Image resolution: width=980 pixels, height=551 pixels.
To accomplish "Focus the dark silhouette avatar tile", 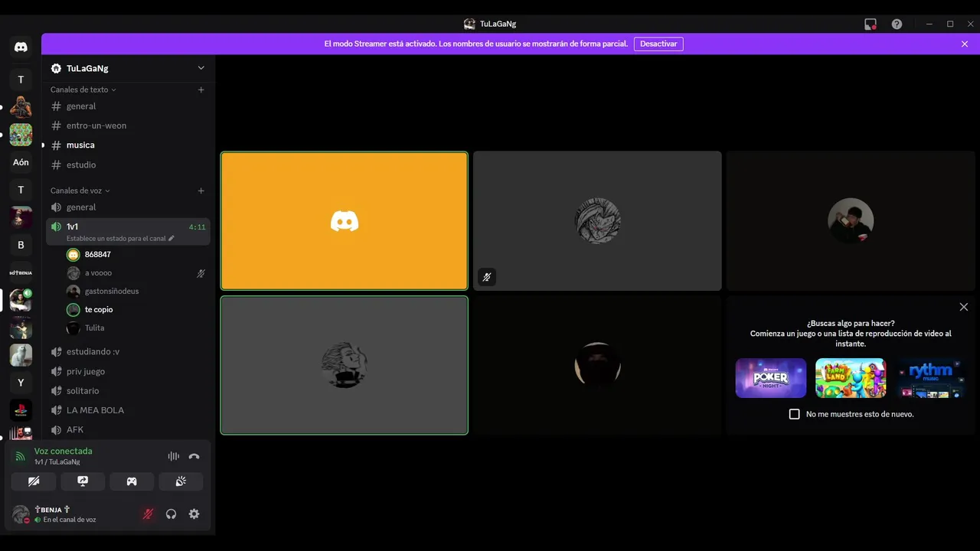I will (x=597, y=365).
